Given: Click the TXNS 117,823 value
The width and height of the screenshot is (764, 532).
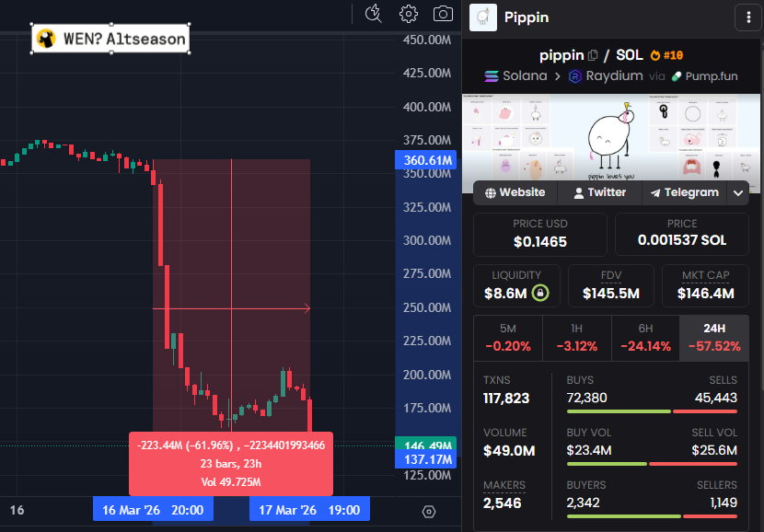Looking at the screenshot, I should (506, 399).
